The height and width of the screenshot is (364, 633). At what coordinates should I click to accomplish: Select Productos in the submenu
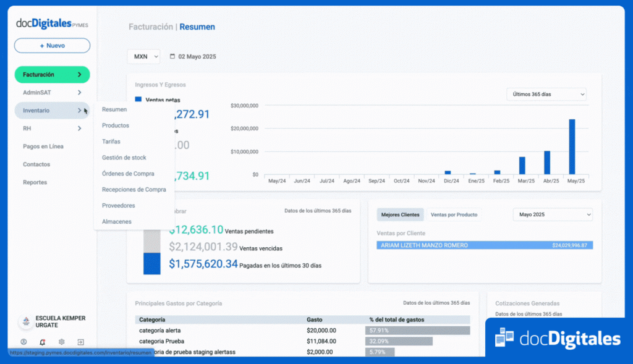tap(116, 125)
